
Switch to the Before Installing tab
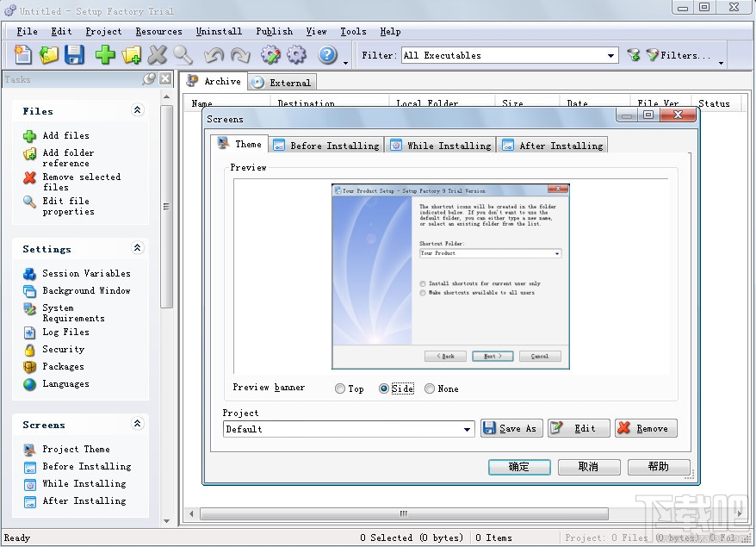pyautogui.click(x=326, y=146)
